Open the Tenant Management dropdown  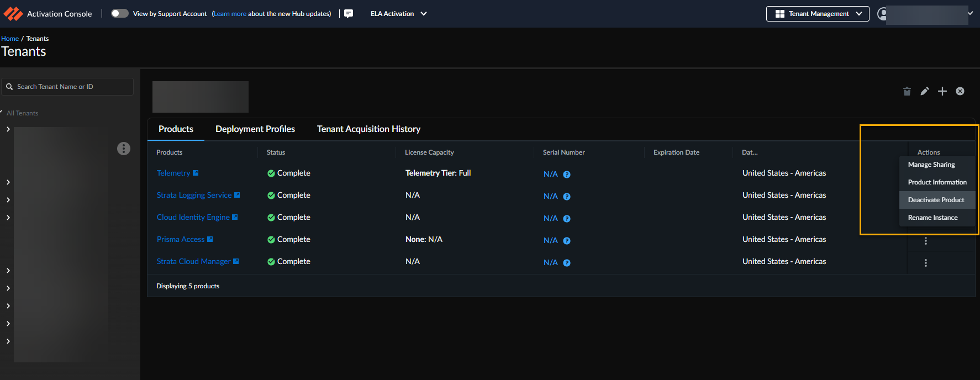point(818,14)
